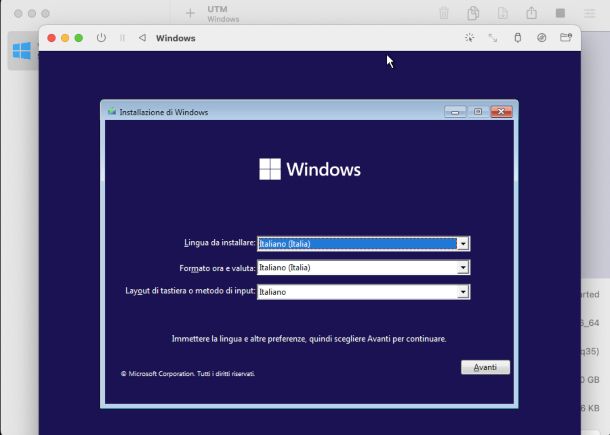Click the plus icon to add a VM
The width and height of the screenshot is (610, 435).
[190, 13]
